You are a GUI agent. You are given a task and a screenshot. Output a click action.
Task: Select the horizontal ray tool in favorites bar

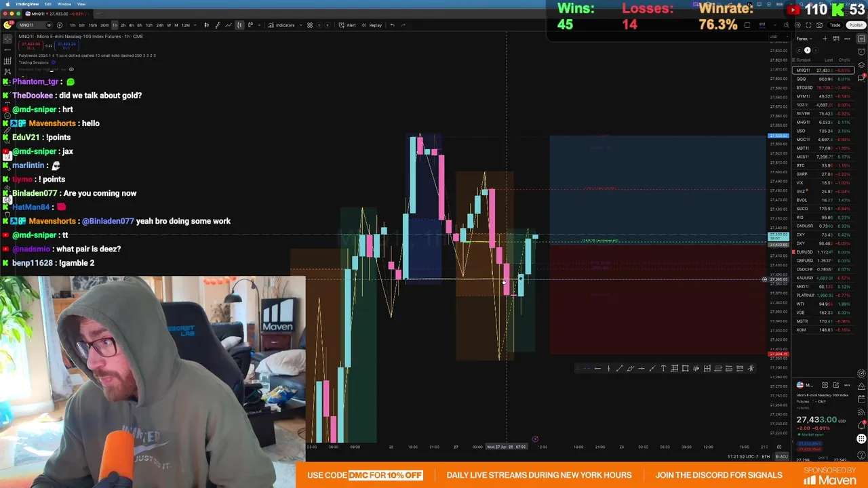[x=597, y=368]
